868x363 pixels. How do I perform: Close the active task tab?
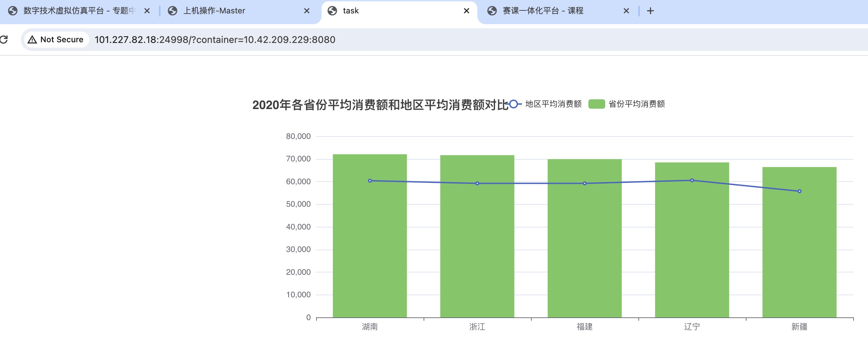[466, 11]
